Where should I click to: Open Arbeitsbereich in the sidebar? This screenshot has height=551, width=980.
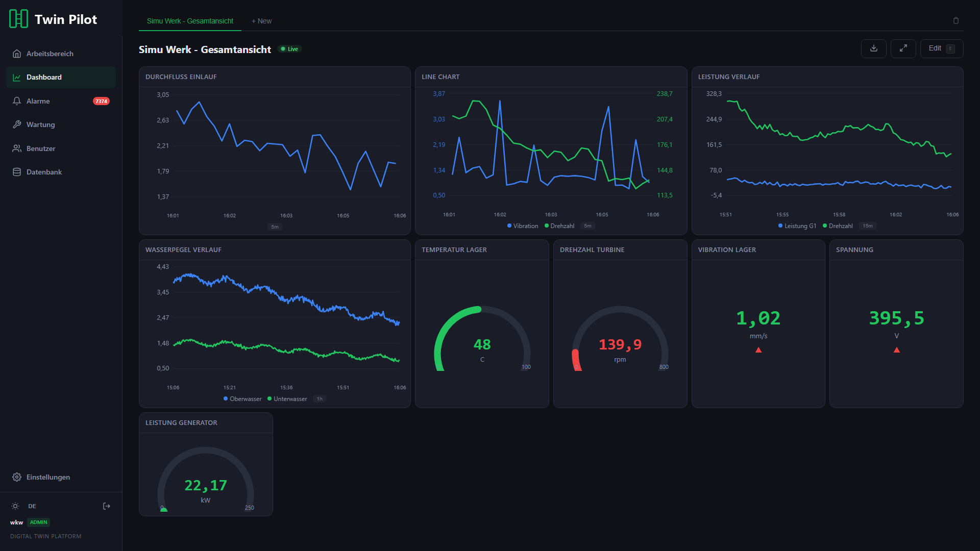61,54
